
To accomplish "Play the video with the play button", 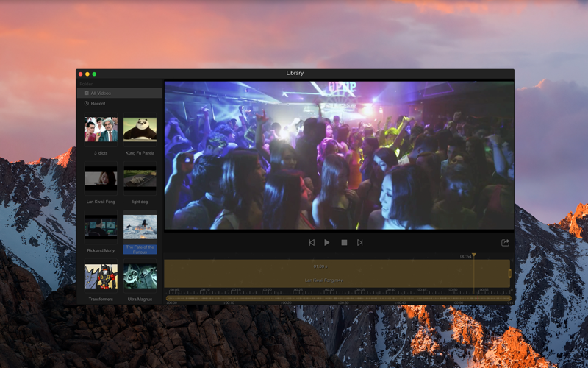I will [x=326, y=243].
